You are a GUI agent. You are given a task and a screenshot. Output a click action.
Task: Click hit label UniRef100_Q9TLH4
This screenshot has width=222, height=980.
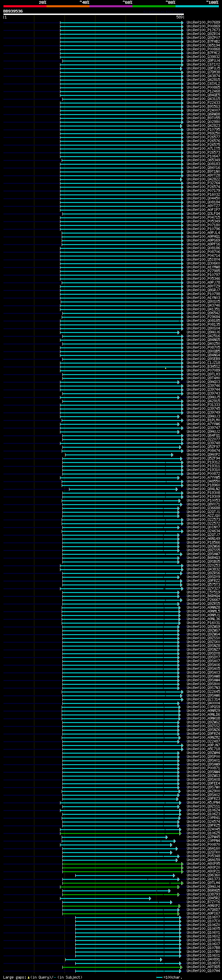[203, 883]
